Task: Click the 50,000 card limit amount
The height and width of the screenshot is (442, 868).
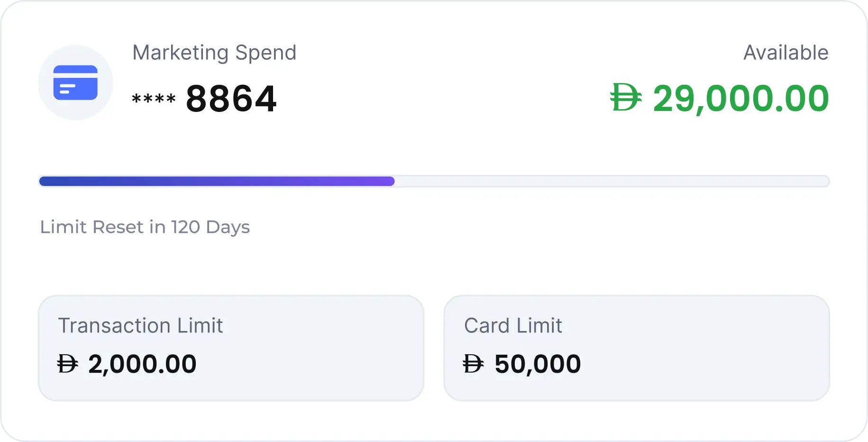Action: 538,364
